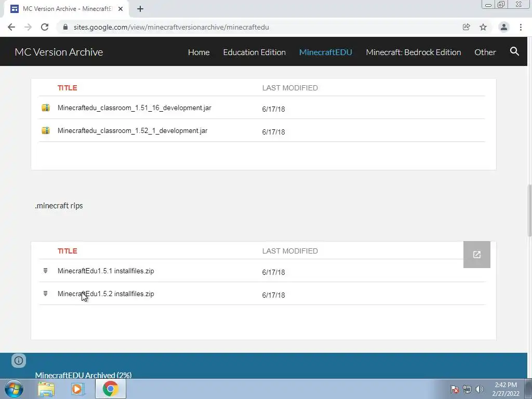
Task: View site security lock info
Action: 65,27
